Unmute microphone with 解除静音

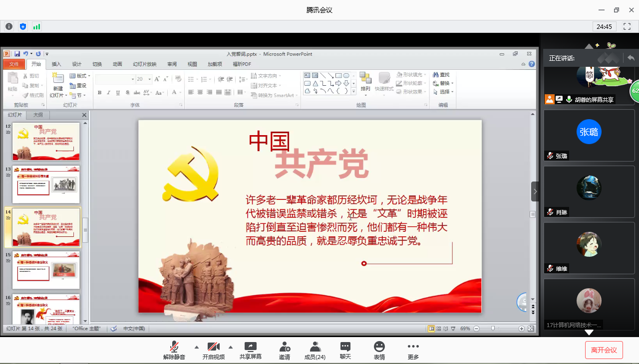point(174,351)
